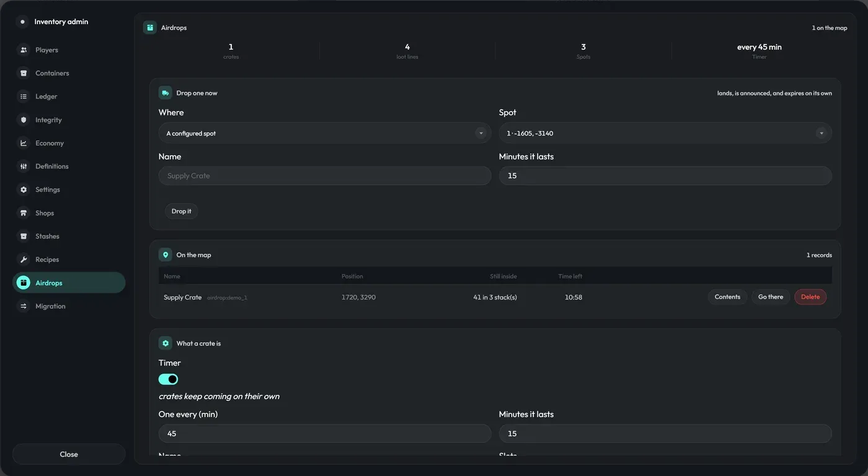Screen dimensions: 868x476
Task: Click the Minutes it lasts field under Spot
Action: coord(665,176)
